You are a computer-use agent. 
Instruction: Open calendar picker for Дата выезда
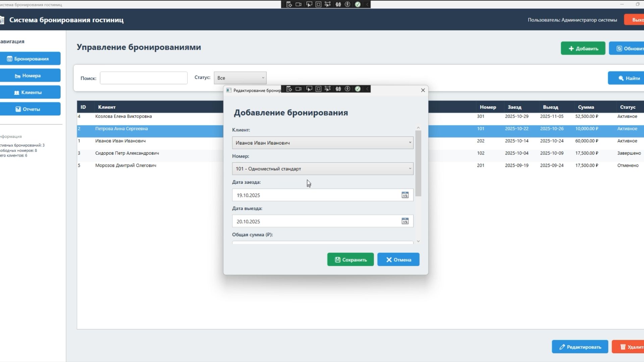coord(405,221)
